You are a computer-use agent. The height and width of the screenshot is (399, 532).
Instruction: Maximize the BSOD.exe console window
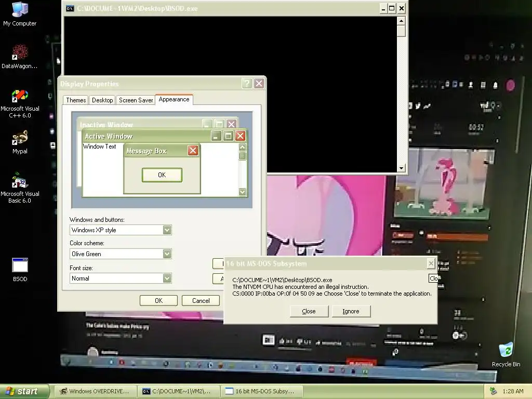392,8
